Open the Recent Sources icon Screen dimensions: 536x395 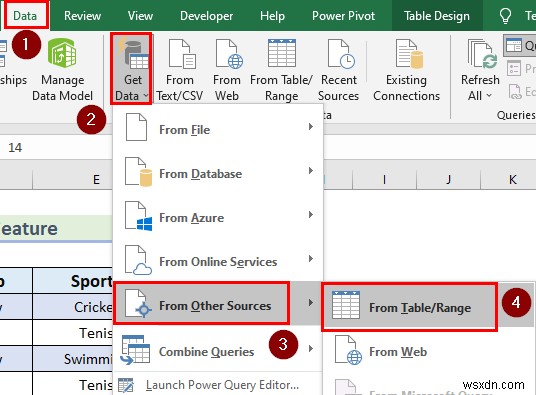click(x=340, y=54)
